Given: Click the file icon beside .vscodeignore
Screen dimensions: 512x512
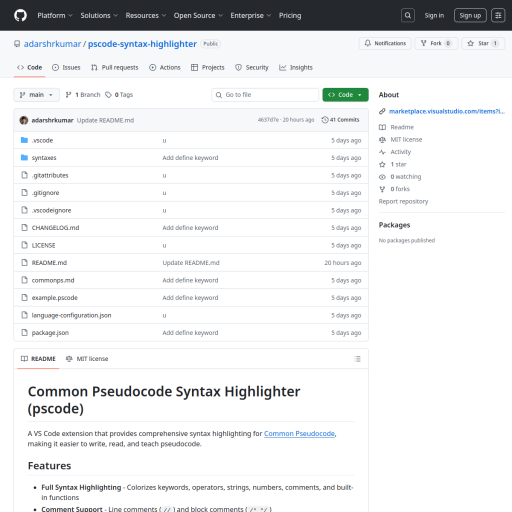Looking at the screenshot, I should (x=24, y=210).
